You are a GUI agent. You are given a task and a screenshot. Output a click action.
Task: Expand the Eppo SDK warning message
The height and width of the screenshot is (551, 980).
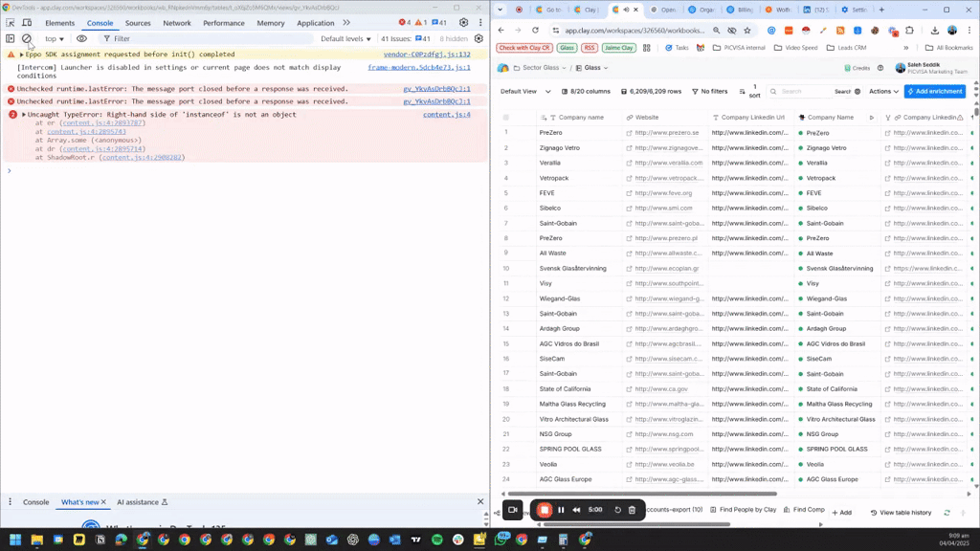click(21, 55)
